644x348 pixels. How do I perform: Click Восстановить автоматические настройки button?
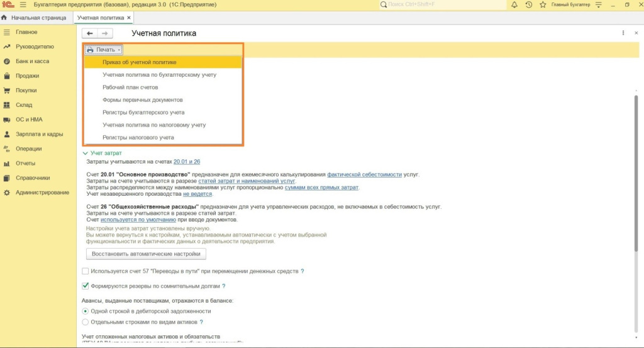146,254
